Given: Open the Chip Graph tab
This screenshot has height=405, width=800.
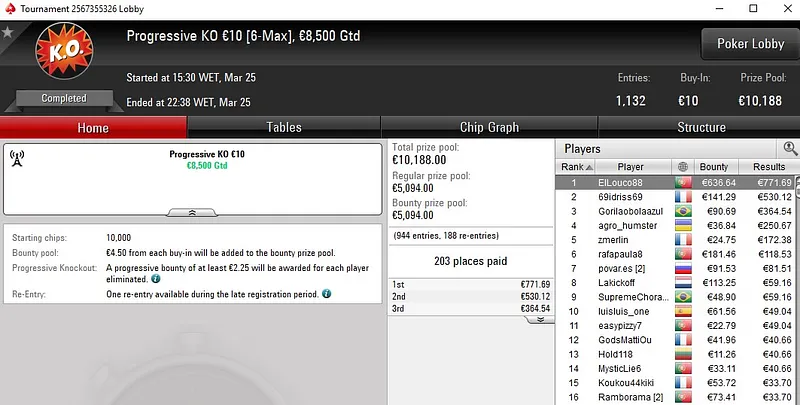Looking at the screenshot, I should [489, 127].
